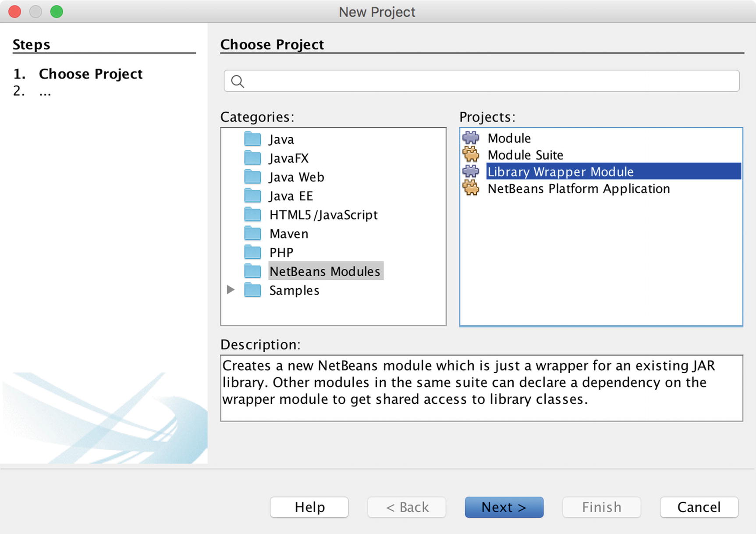Expand the Samples category tree node

[x=231, y=289]
